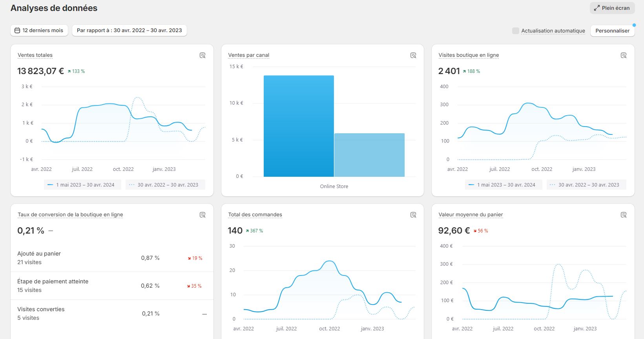The height and width of the screenshot is (339, 644).
Task: Click the Analyses de données page heading
Action: click(x=54, y=8)
